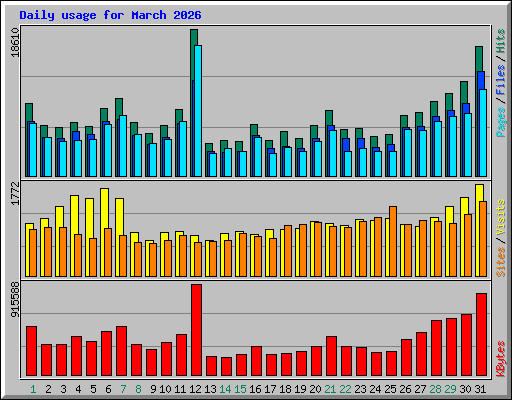The image size is (512, 400).
Task: Select the day 17 label on x-axis
Action: click(x=270, y=389)
